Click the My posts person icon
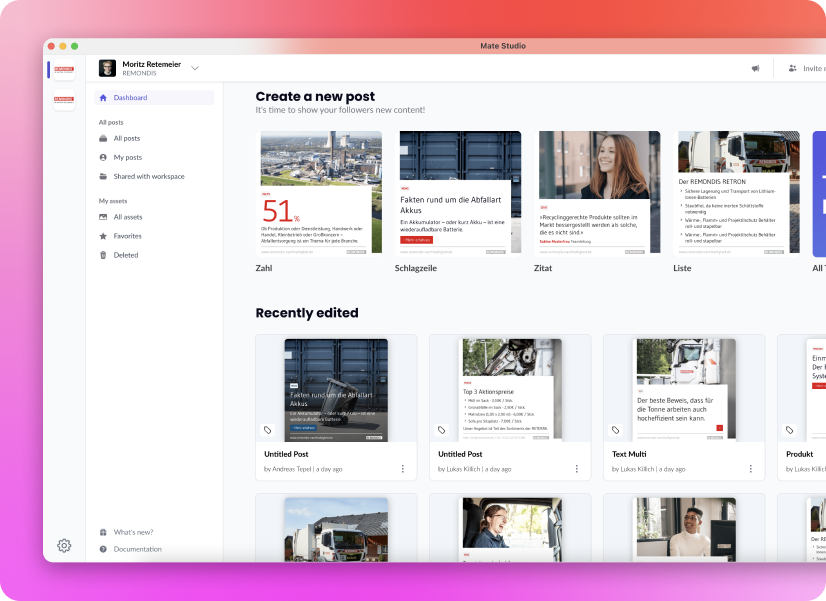The width and height of the screenshot is (826, 601). click(103, 157)
